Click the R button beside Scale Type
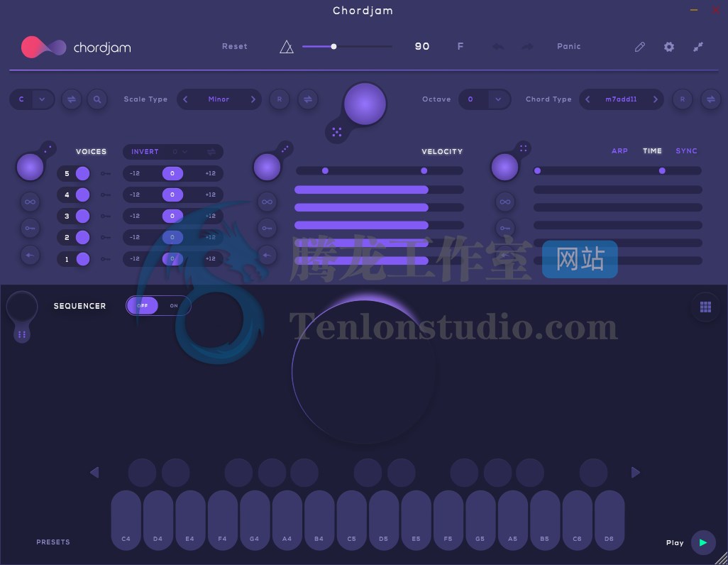This screenshot has width=728, height=565. 280,99
